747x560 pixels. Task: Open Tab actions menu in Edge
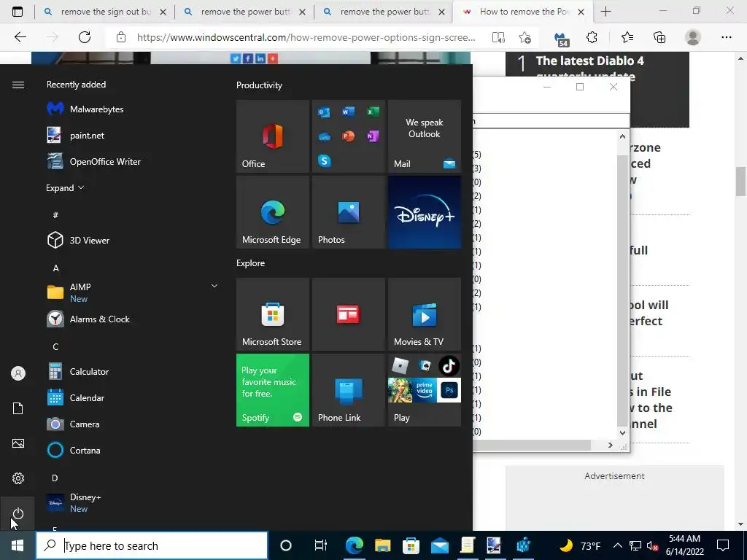(18, 12)
